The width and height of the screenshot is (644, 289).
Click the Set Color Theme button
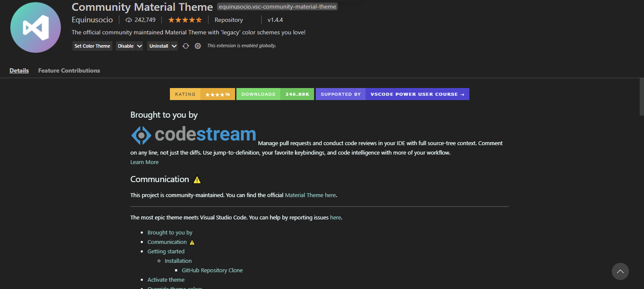[92, 46]
